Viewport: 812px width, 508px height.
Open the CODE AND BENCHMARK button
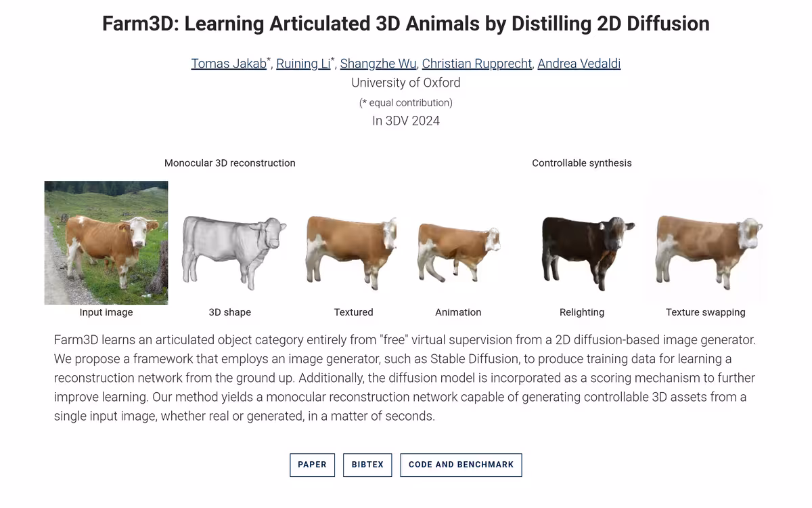tap(461, 465)
